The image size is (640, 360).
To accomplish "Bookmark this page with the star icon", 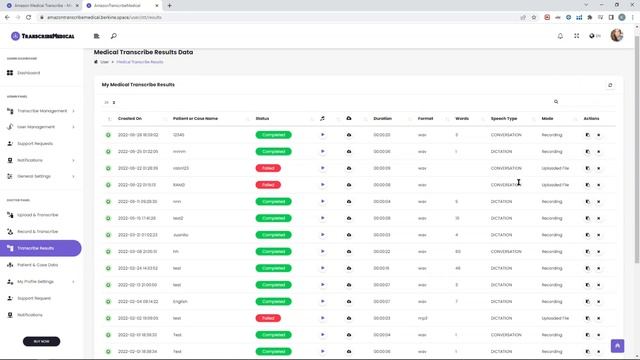I will pyautogui.click(x=534, y=17).
